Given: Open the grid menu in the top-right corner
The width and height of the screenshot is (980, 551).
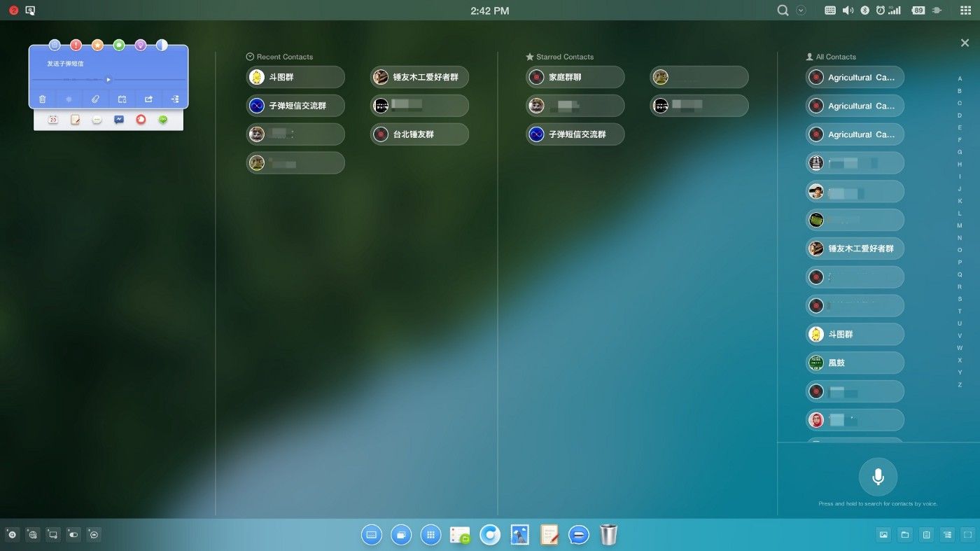Looking at the screenshot, I should click(965, 11).
